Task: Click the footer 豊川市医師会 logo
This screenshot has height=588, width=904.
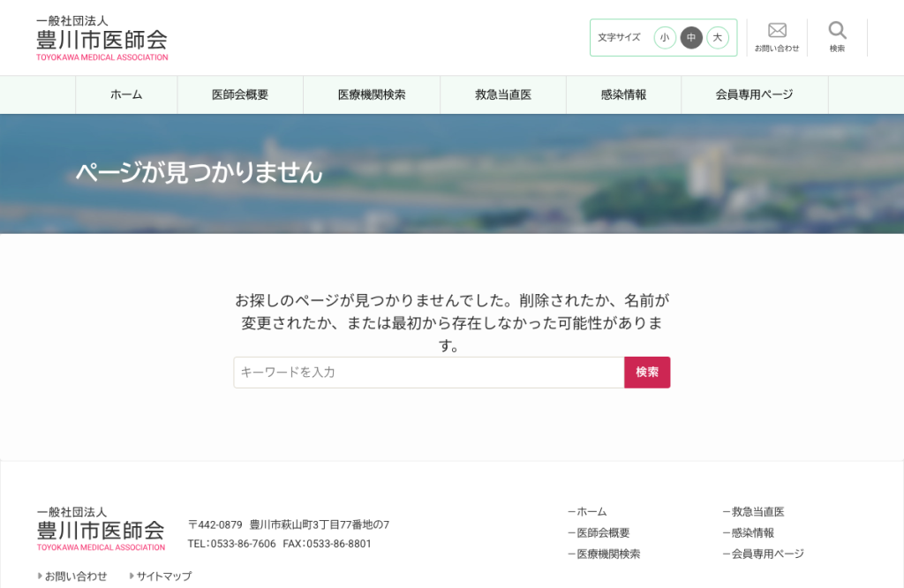Action: (101, 529)
